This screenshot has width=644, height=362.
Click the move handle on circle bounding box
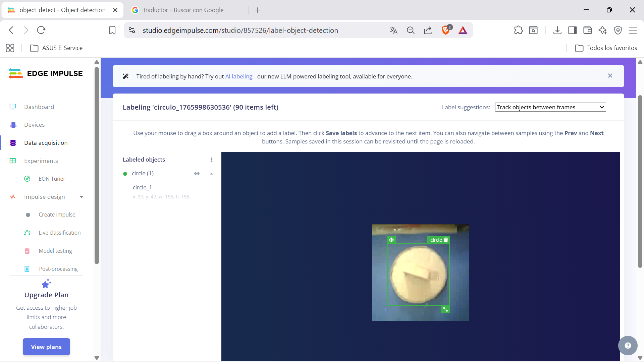[391, 240]
